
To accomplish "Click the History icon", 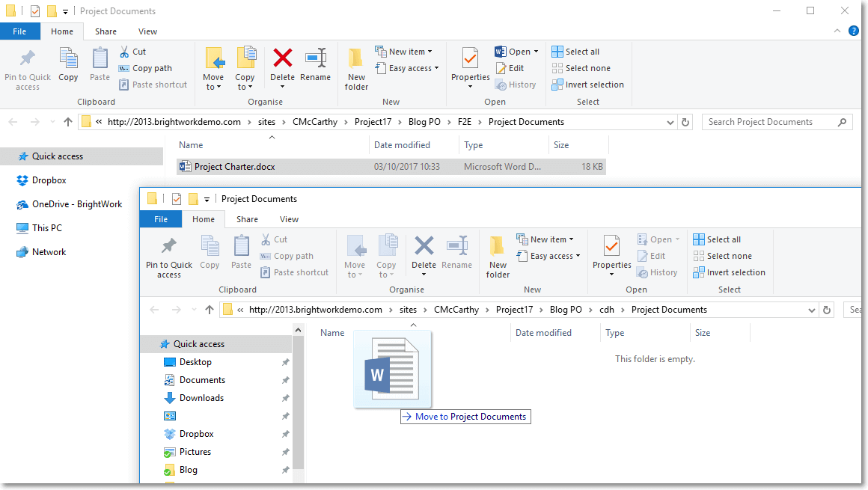I will click(x=516, y=84).
